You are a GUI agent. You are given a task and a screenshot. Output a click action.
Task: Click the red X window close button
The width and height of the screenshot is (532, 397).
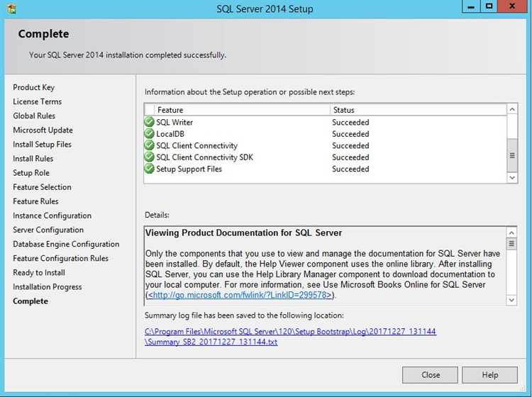coord(512,6)
